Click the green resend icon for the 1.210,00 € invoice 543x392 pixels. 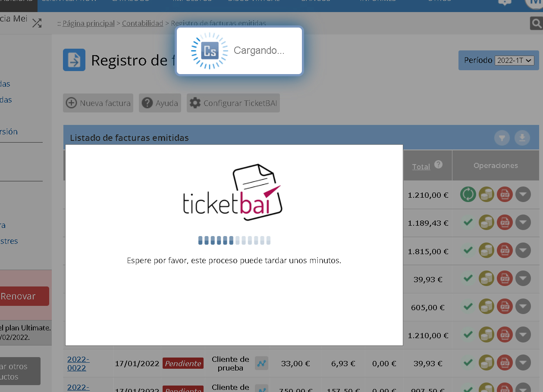tap(468, 194)
